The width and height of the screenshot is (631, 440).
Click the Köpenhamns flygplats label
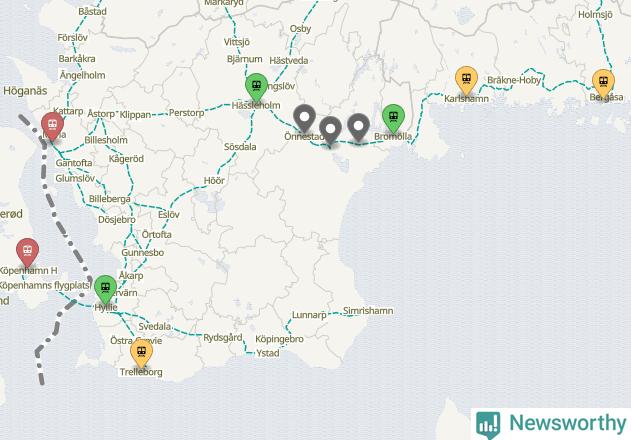coord(43,286)
